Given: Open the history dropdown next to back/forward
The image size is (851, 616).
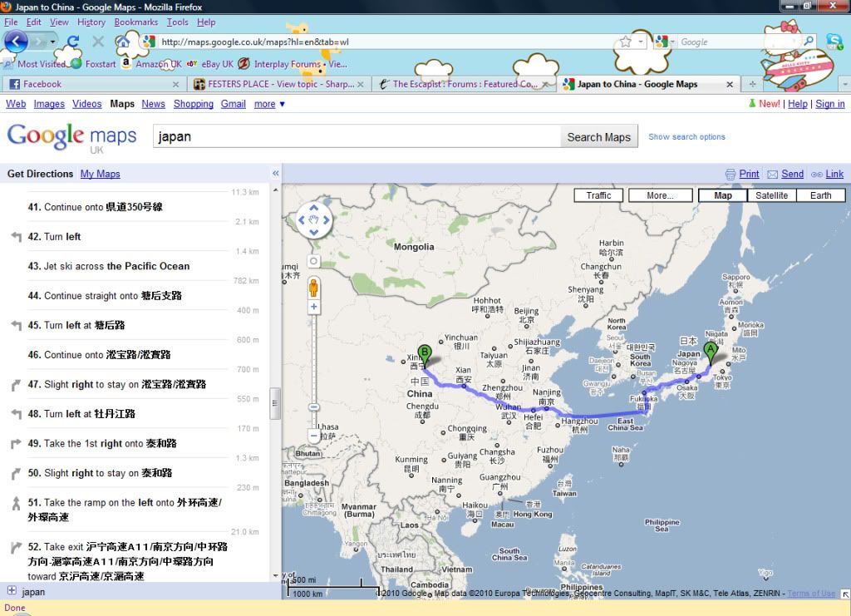Looking at the screenshot, I should point(52,42).
